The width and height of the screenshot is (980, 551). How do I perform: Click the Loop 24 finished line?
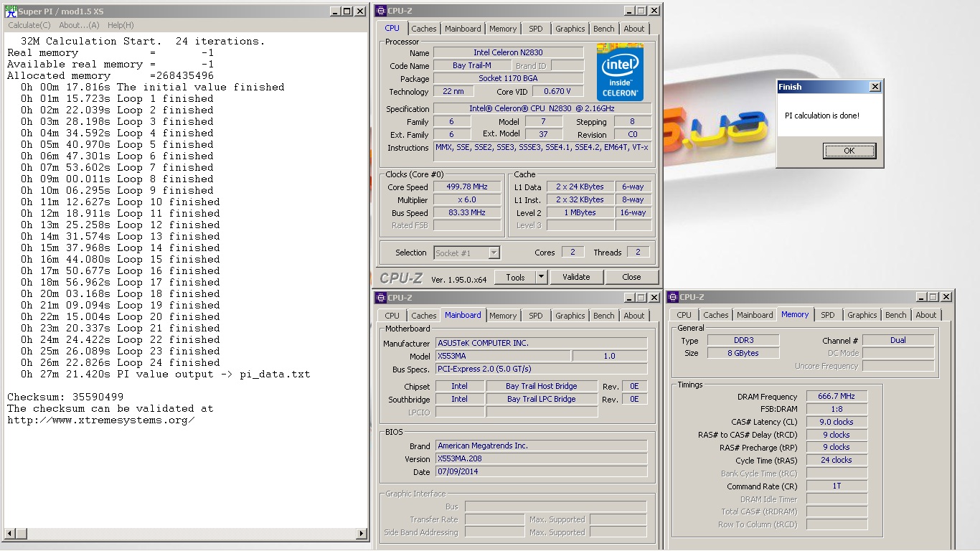click(121, 362)
